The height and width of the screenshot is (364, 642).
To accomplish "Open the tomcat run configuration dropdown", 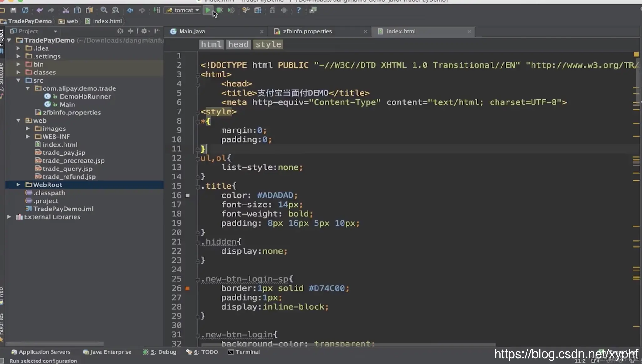I will (x=184, y=10).
